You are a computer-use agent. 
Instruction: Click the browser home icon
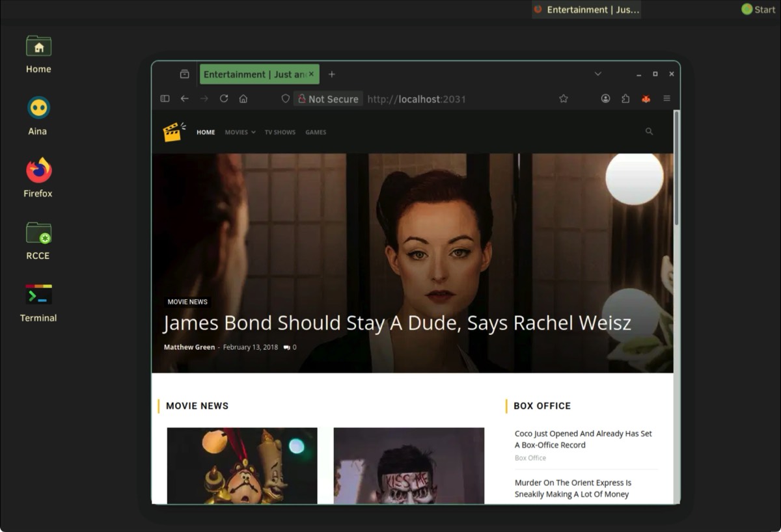(243, 99)
